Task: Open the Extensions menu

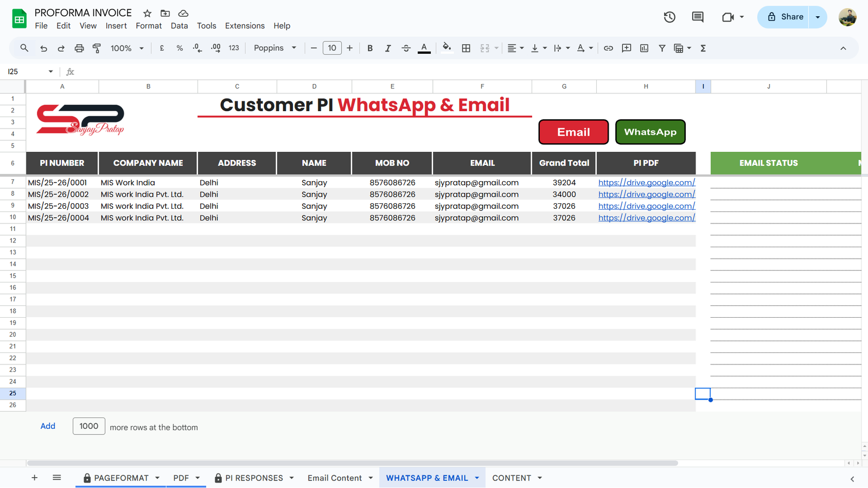Action: point(245,25)
